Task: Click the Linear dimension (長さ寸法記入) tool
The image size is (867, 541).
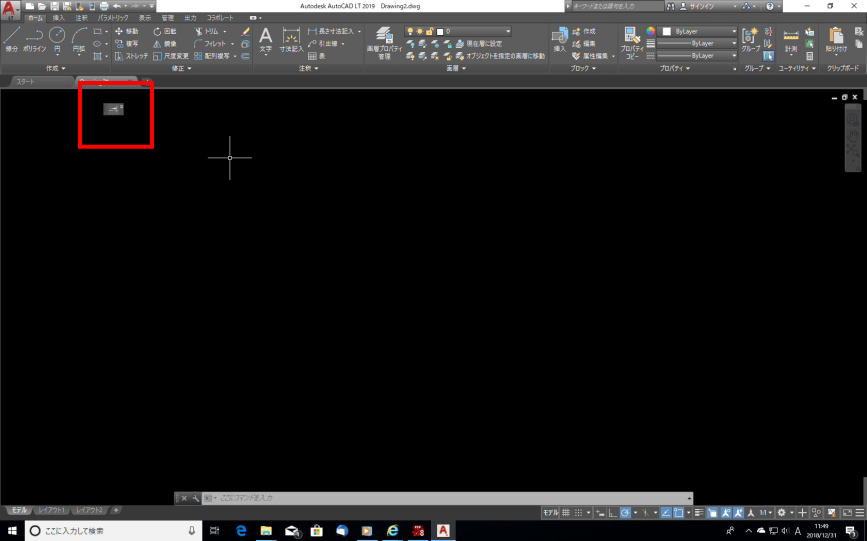Action: pos(331,32)
